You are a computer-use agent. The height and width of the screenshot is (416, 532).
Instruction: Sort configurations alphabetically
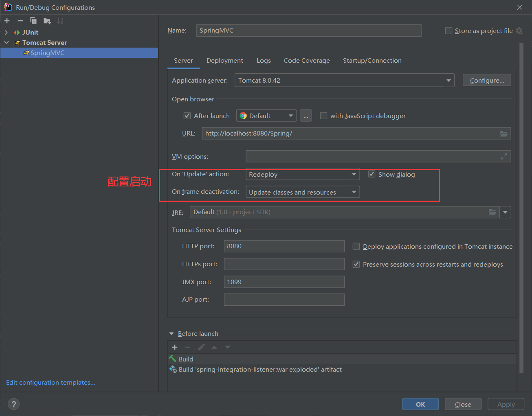pyautogui.click(x=60, y=21)
